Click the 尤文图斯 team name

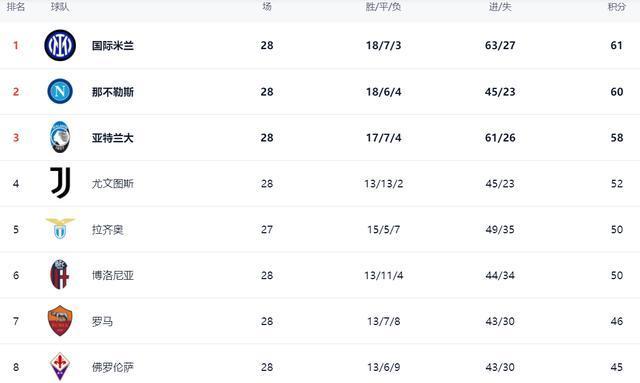113,184
